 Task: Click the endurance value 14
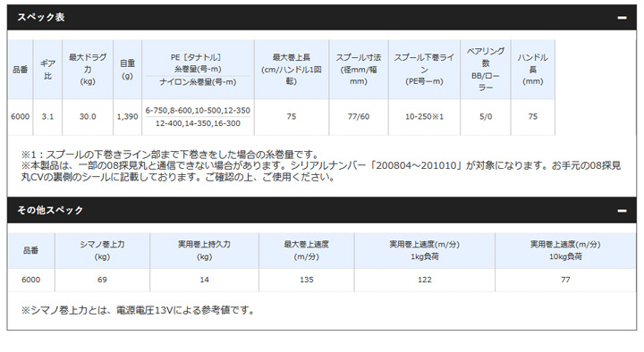coord(204,280)
